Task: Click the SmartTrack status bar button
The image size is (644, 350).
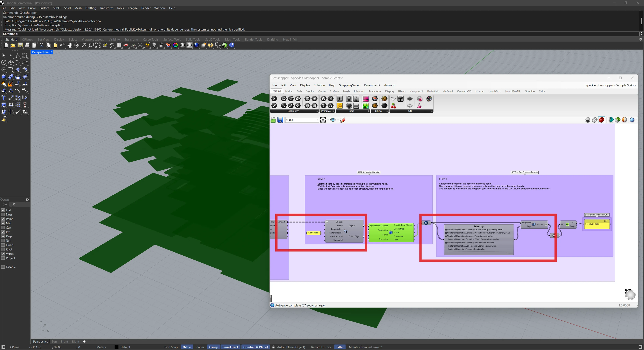Action: tap(230, 347)
